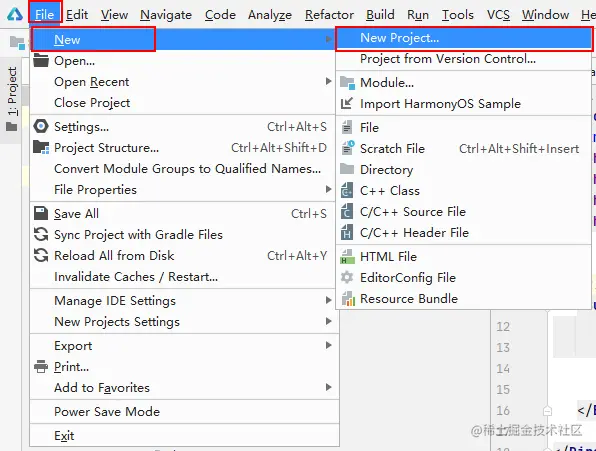
Task: Click the HTML File icon
Action: tap(347, 256)
